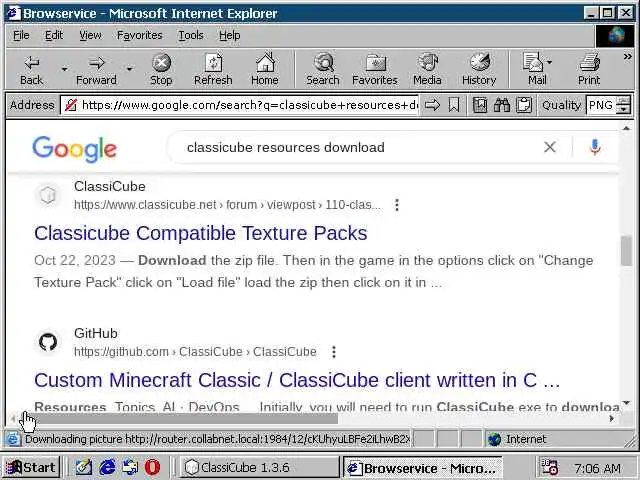Click the Quality PNG field
Image resolution: width=640 pixels, height=480 pixels.
click(600, 105)
